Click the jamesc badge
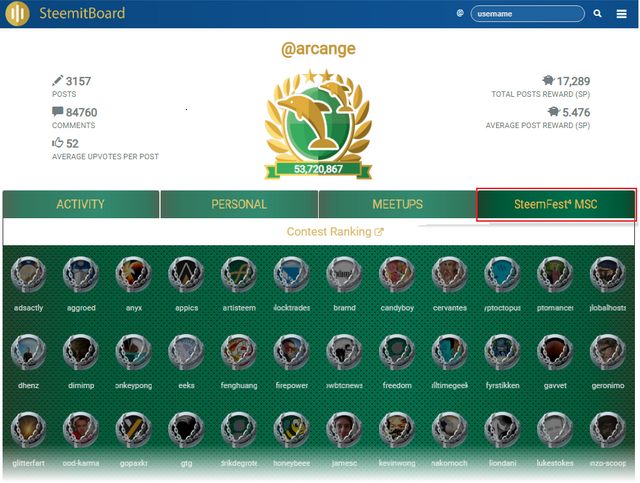 pyautogui.click(x=344, y=430)
